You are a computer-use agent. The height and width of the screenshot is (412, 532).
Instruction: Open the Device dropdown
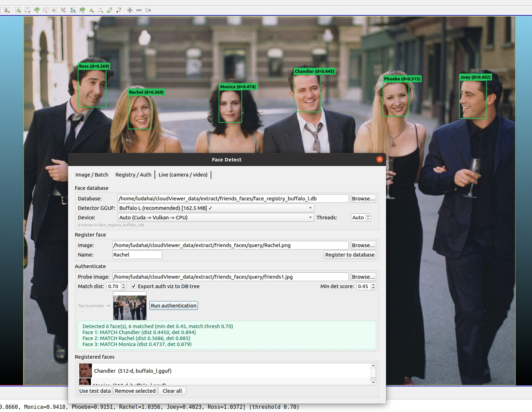pos(215,218)
